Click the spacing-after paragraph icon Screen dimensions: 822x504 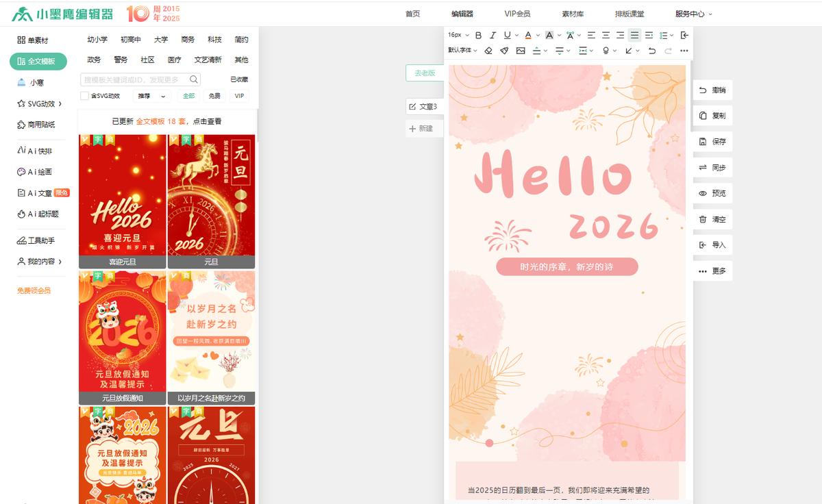[560, 51]
